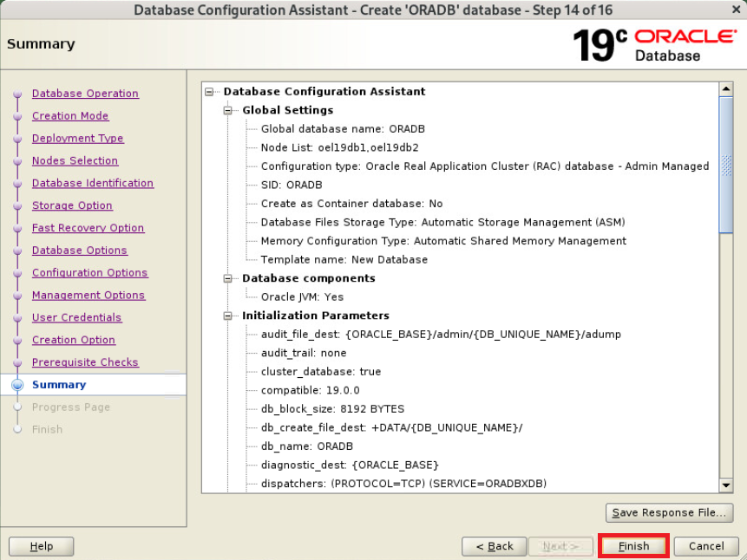Collapse the Database components tree node
This screenshot has width=747, height=560.
tap(227, 278)
